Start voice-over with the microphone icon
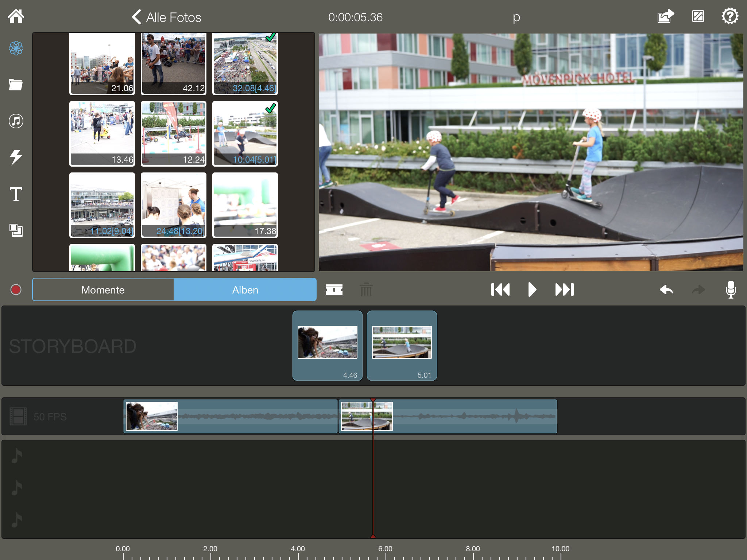 tap(731, 290)
